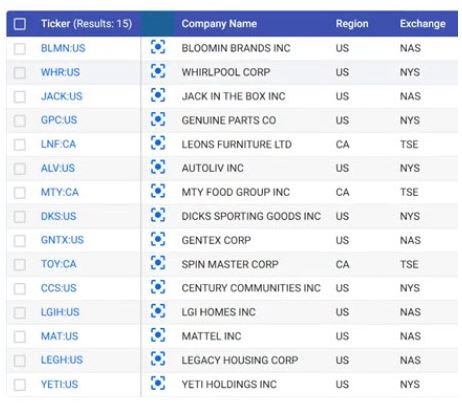Click the focus icon beside BLOOMIN BRANDS INC
Image resolution: width=462 pixels, height=414 pixels.
(158, 47)
